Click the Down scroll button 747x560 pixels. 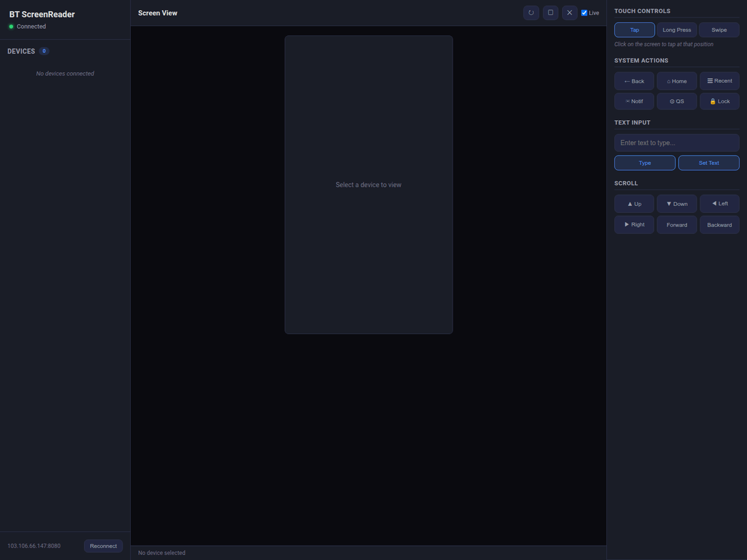tap(677, 204)
